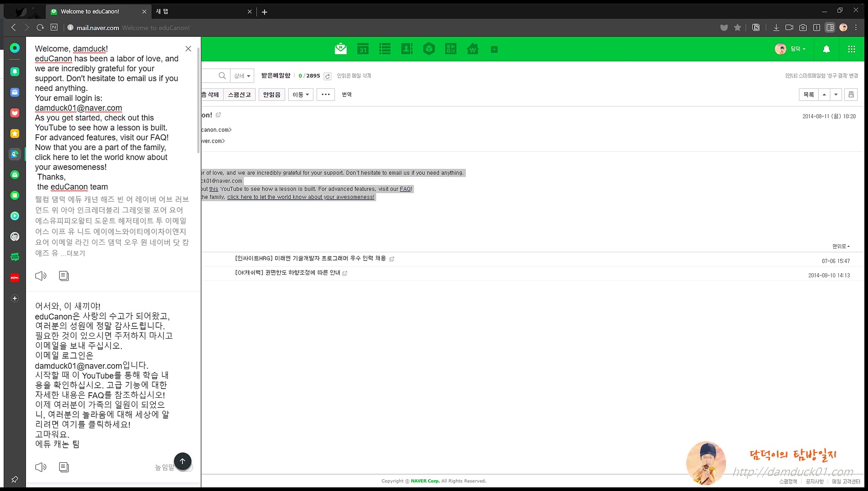Play audio of the Korean translation
Viewport: 868px width, 491px height.
[41, 467]
